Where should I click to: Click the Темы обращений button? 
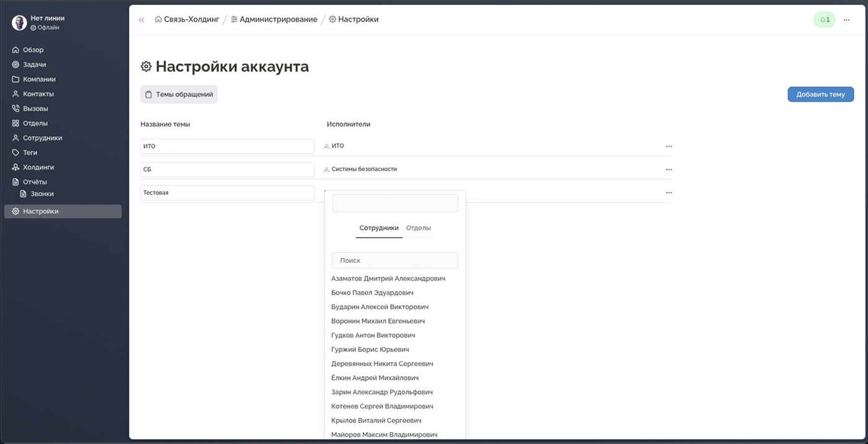point(179,94)
